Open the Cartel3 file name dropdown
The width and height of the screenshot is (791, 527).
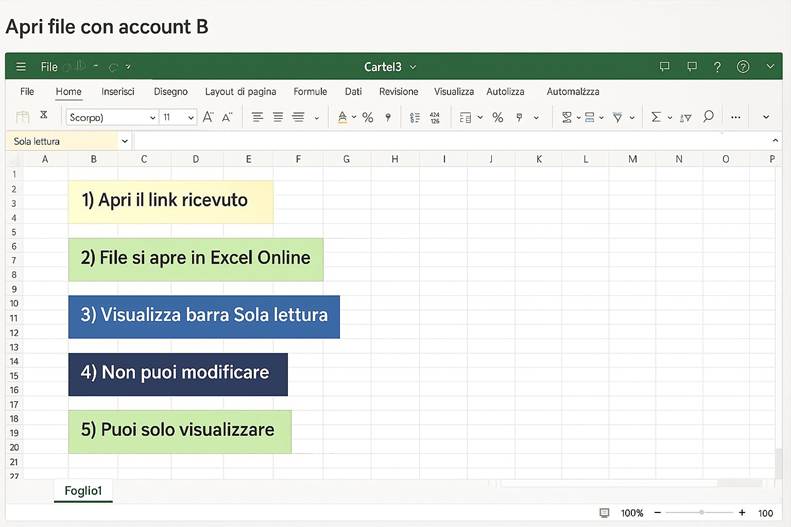(413, 67)
